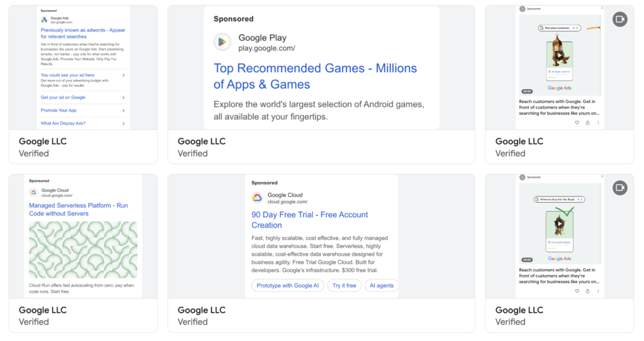Image resolution: width=644 pixels, height=341 pixels.
Task: Click the share icon under the Decorative lights video ad
Action: pos(587,291)
